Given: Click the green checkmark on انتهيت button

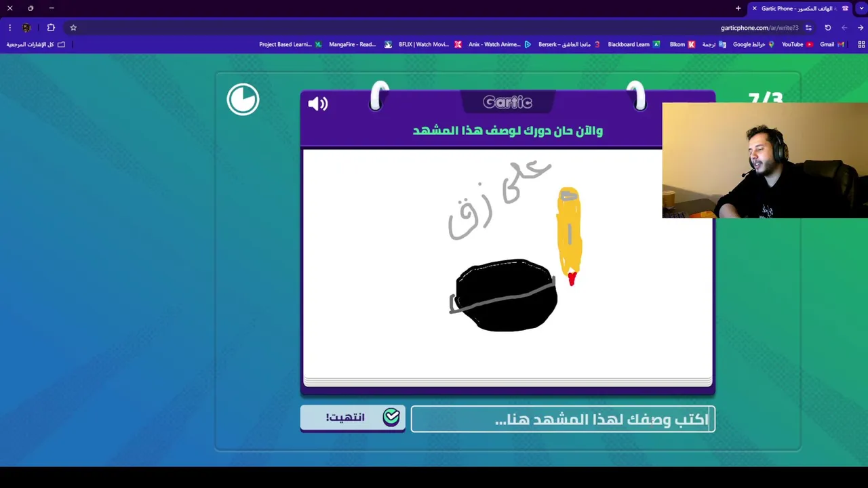Looking at the screenshot, I should tap(391, 417).
